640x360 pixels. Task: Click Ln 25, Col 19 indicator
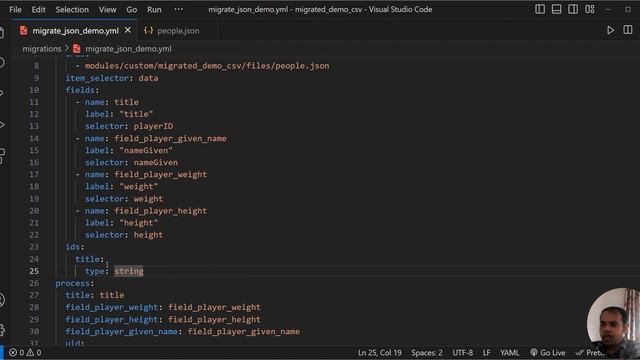pyautogui.click(x=380, y=353)
